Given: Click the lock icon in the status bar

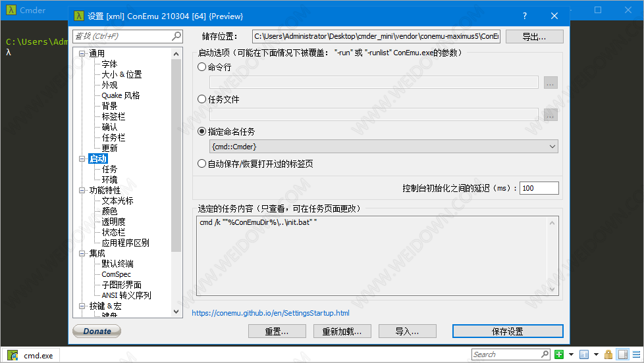Looking at the screenshot, I should (608, 355).
